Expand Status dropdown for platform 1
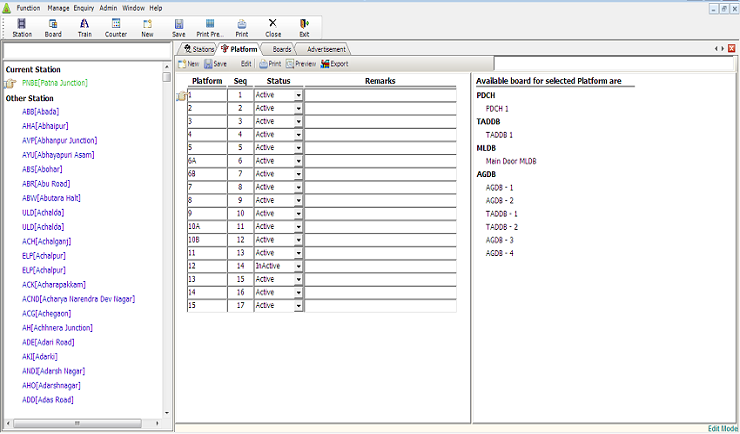740x434 pixels. 298,95
